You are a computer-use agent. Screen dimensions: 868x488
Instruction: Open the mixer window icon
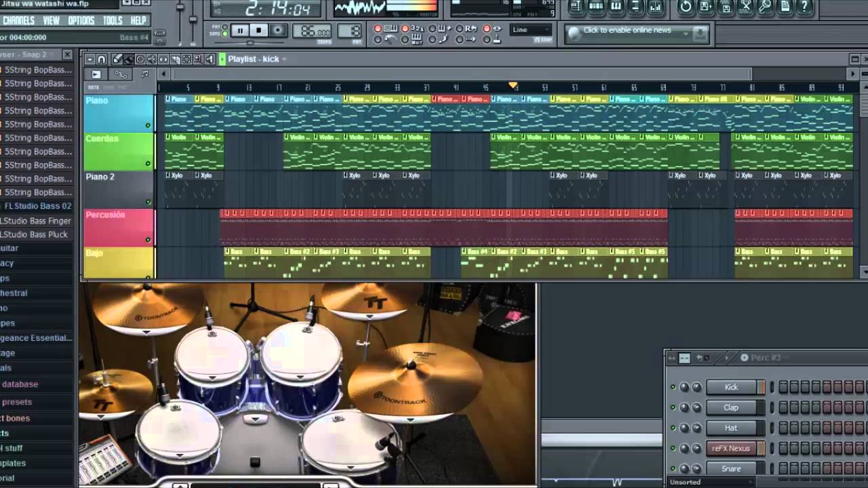coord(656,7)
